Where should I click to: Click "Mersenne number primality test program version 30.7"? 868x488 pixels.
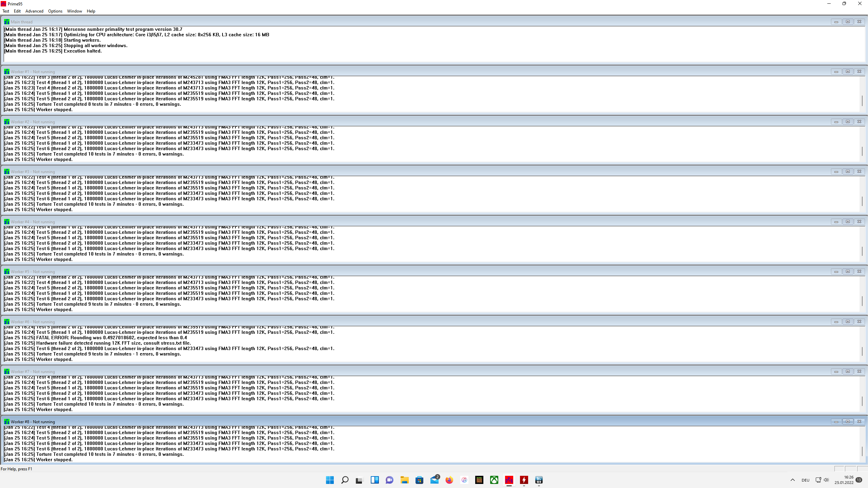[x=123, y=29]
